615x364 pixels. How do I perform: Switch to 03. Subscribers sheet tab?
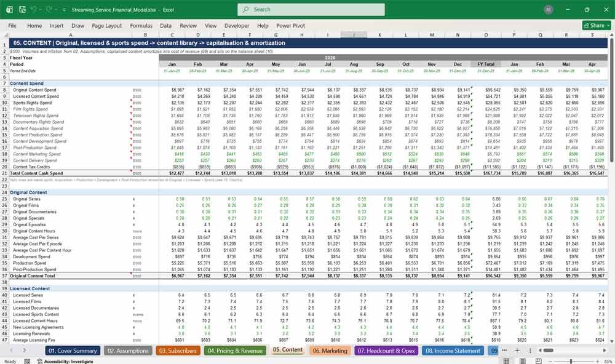[178, 350]
